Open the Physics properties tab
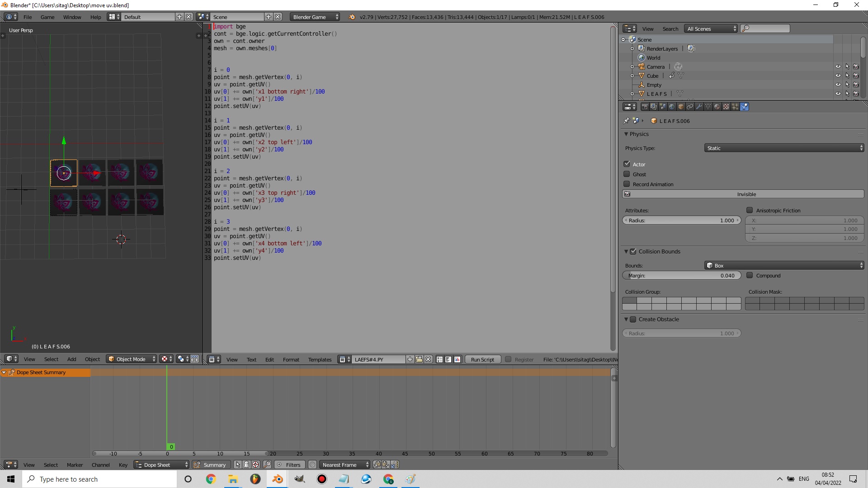Screen dimensions: 868x488 point(744,107)
